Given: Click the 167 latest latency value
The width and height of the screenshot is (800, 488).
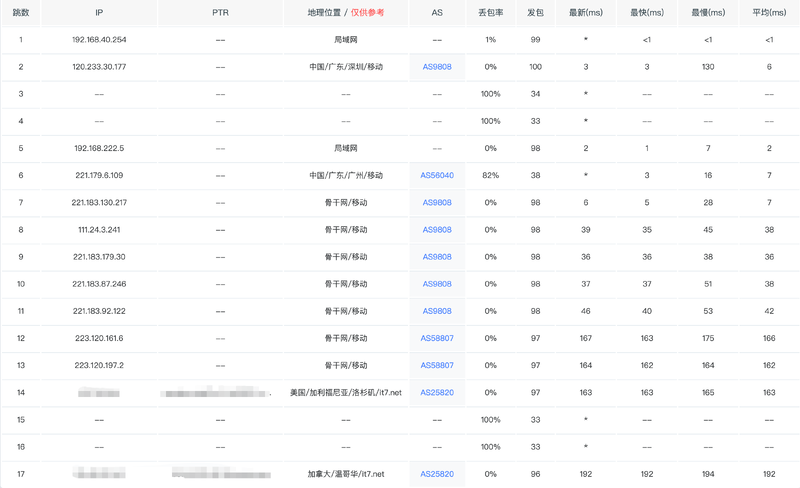Looking at the screenshot, I should [x=586, y=338].
